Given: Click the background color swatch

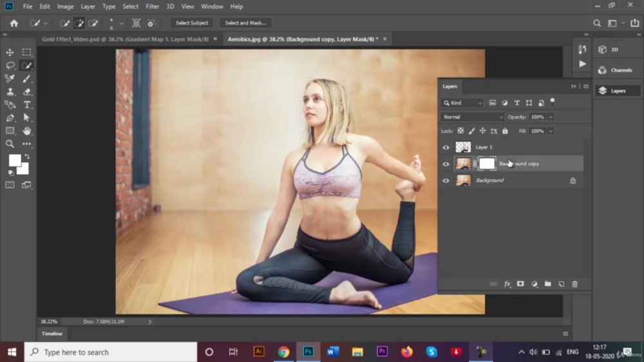Looking at the screenshot, I should 24,169.
